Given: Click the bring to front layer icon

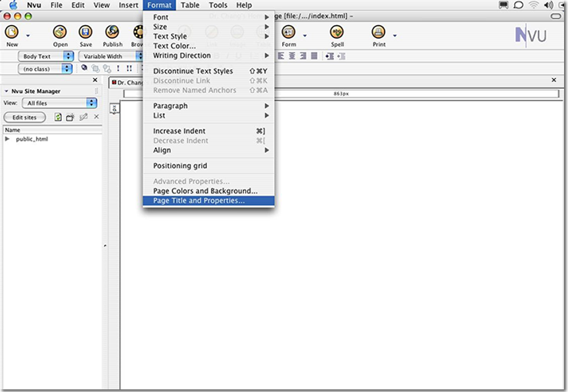Looking at the screenshot, I should [x=95, y=68].
